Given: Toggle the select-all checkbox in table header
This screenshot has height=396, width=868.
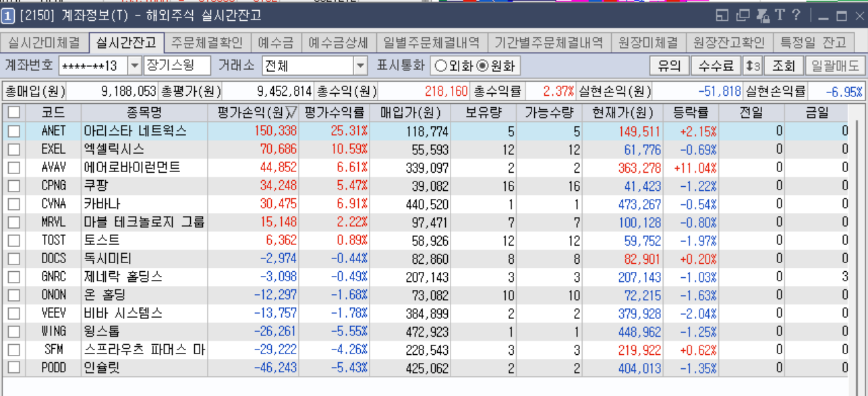Looking at the screenshot, I should 13,113.
